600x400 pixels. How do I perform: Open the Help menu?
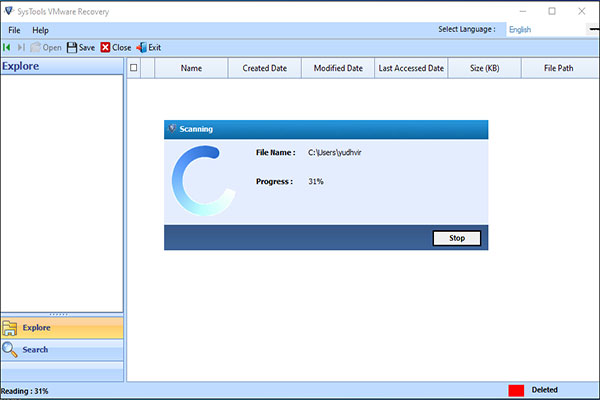pos(40,30)
